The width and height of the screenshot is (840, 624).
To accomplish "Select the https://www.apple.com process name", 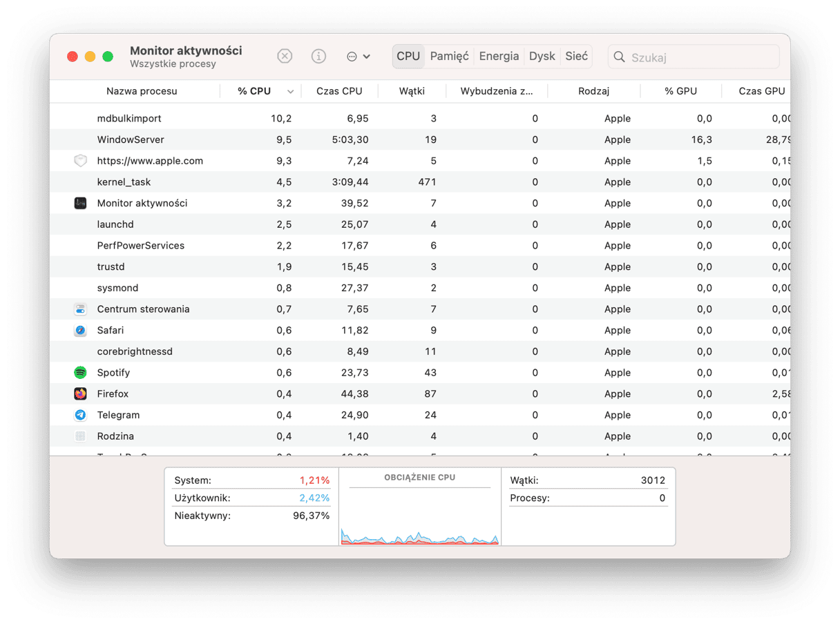I will point(150,161).
